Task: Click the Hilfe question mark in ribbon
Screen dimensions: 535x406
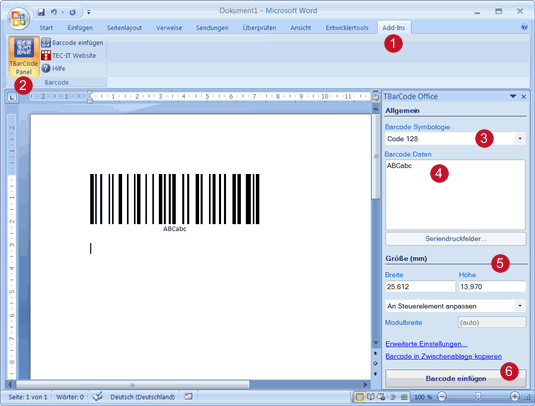Action: [x=46, y=68]
